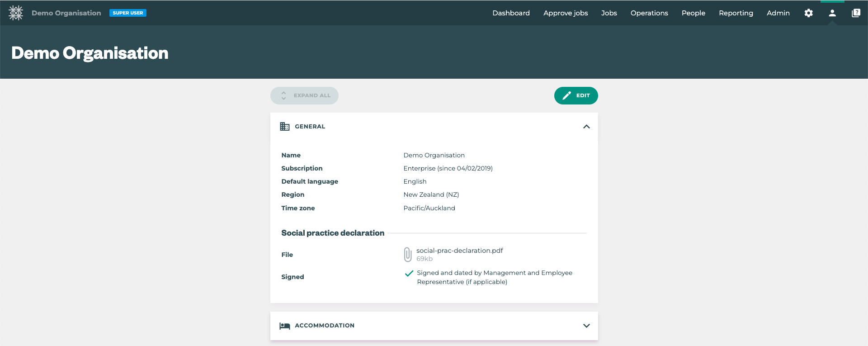Expand the Accommodation section chevron
Viewport: 868px width, 346px height.
[586, 326]
